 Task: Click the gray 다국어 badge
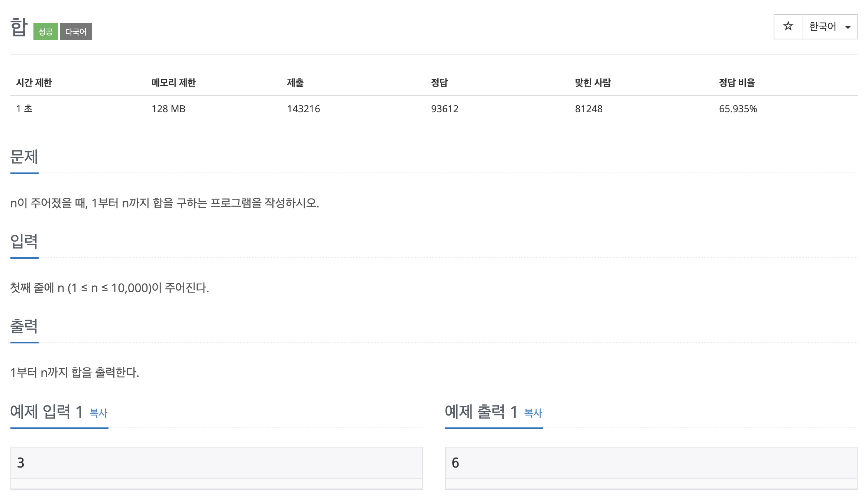(76, 32)
